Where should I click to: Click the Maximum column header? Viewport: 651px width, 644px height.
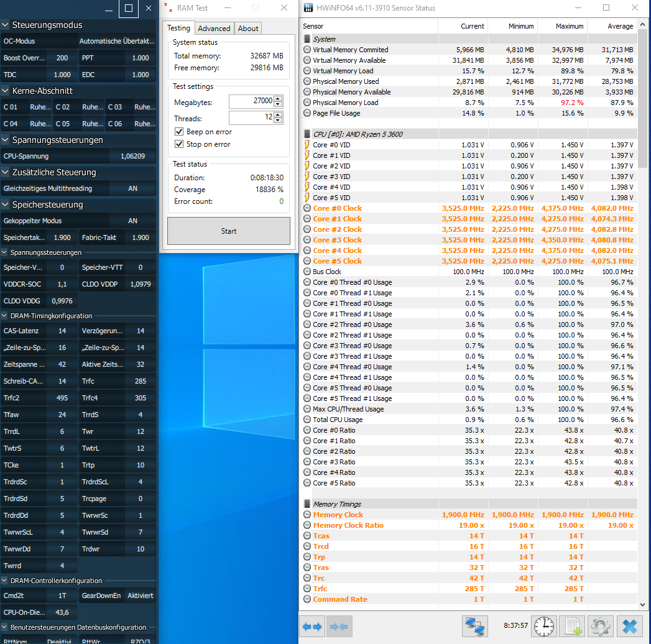pos(563,26)
